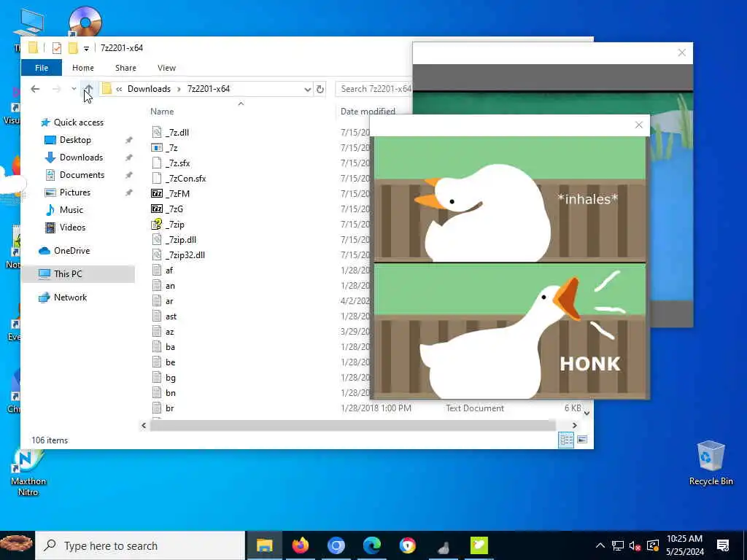This screenshot has width=747, height=560.
Task: Sort files by the Name column header
Action: [162, 112]
